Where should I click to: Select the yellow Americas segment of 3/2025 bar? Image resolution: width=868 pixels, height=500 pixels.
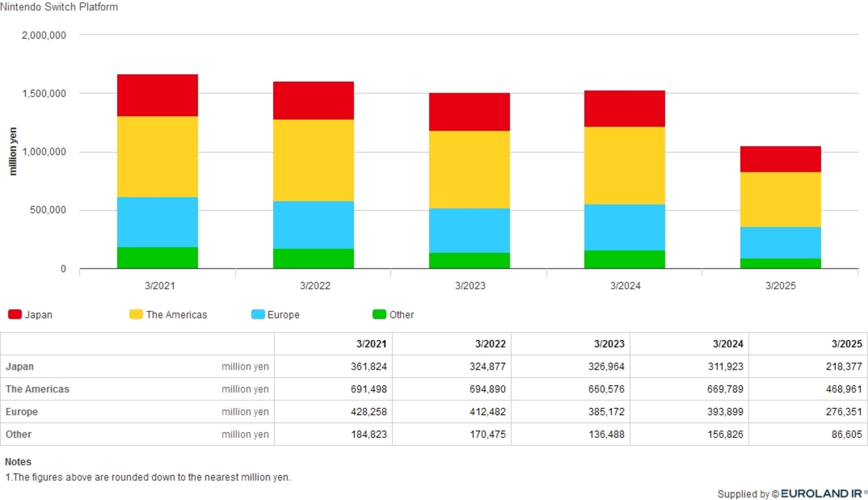pyautogui.click(x=781, y=200)
